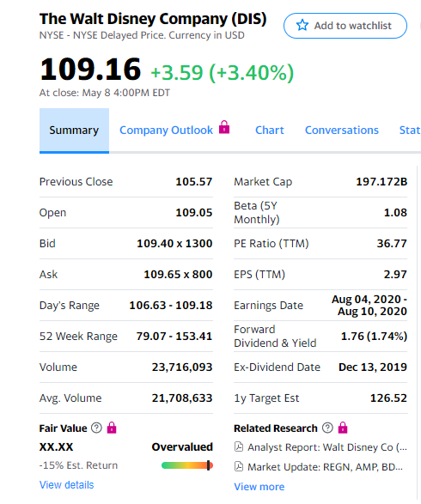421x504 pixels.
Task: Open Market Update: REGN, AMP link
Action: (325, 467)
